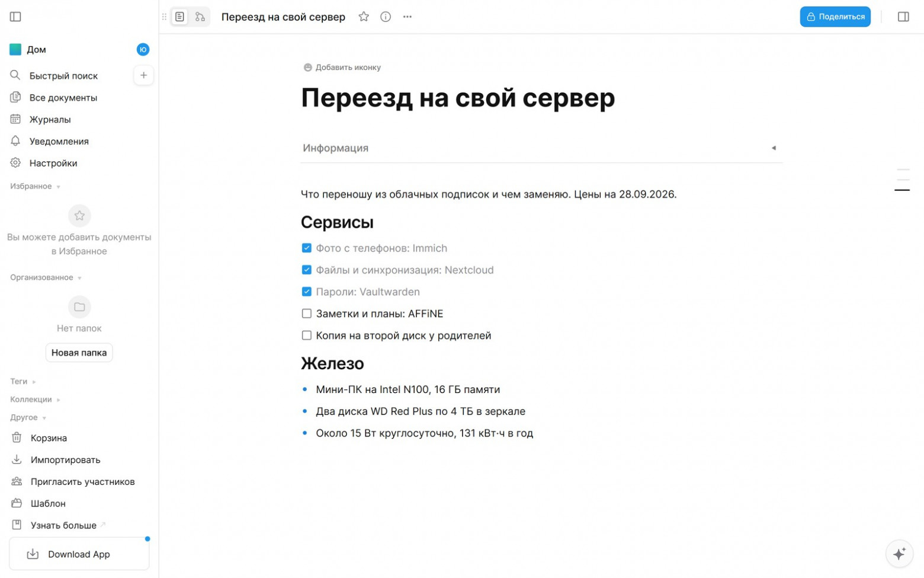
Task: Click the Download App button
Action: [x=79, y=554]
